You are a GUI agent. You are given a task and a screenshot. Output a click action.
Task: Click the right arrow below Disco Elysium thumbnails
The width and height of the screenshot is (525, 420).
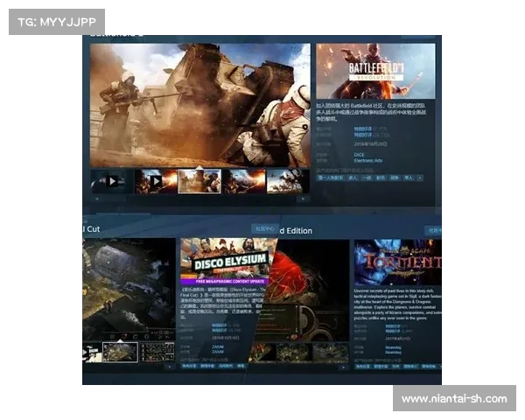click(170, 367)
